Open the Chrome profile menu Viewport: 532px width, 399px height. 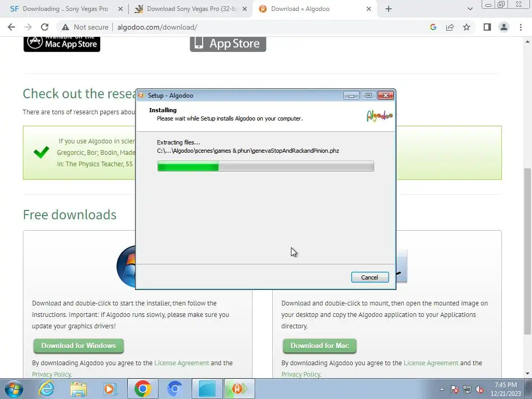[x=504, y=27]
